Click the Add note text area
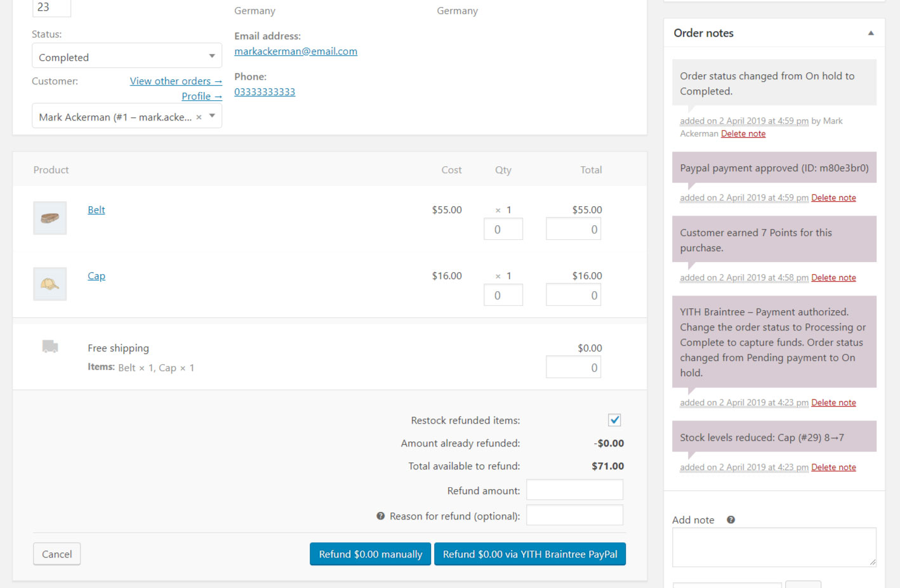The height and width of the screenshot is (588, 900). 774,547
